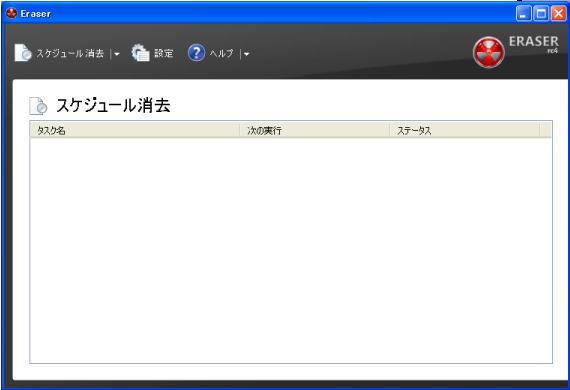
Task: Click the small Eraser icon in title bar
Action: click(x=11, y=13)
